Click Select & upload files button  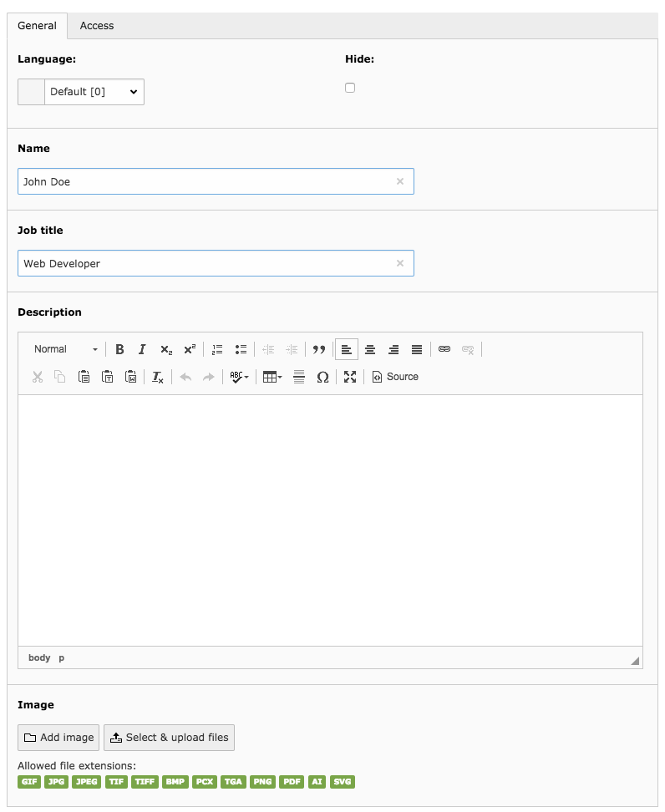[x=170, y=738]
